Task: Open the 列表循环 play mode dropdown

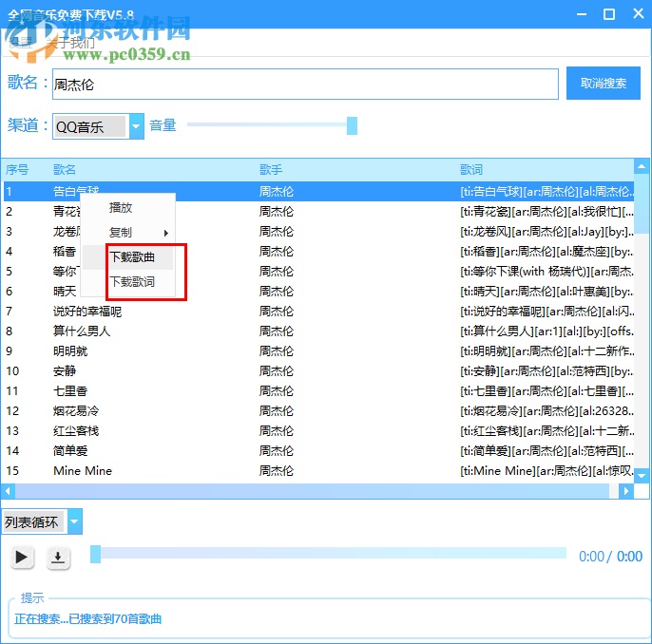Action: [74, 521]
